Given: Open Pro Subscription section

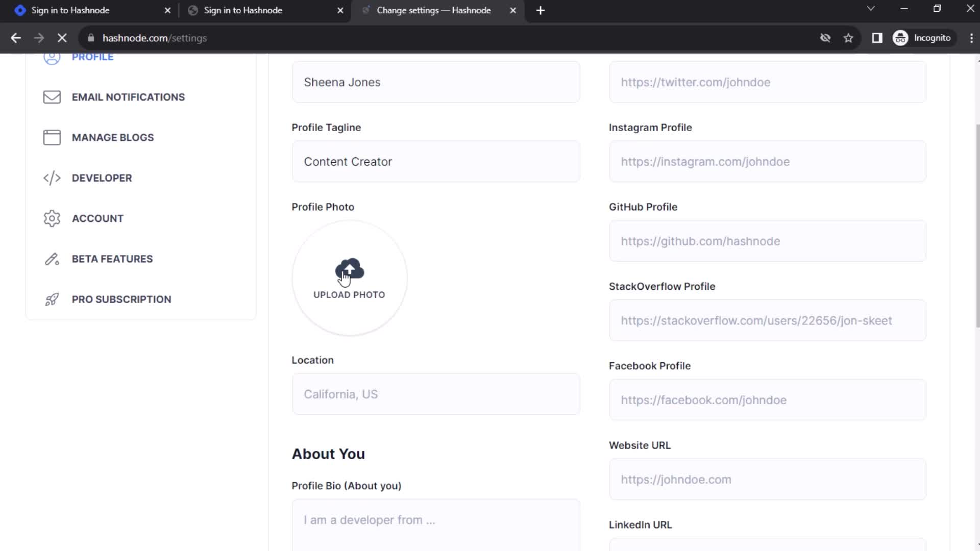Looking at the screenshot, I should click(121, 299).
